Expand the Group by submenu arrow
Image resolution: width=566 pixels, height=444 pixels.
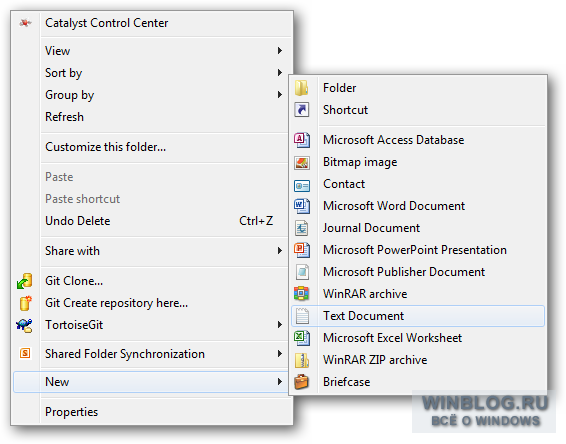pyautogui.click(x=280, y=95)
